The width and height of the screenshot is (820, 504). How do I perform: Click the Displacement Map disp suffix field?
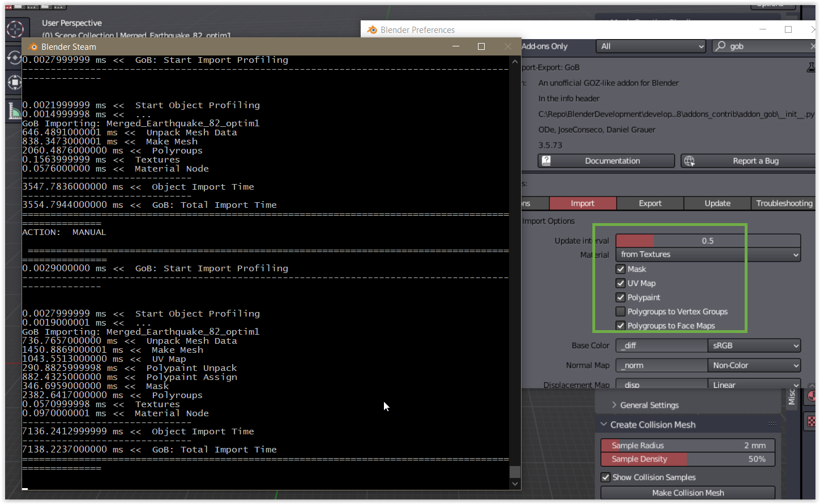661,384
